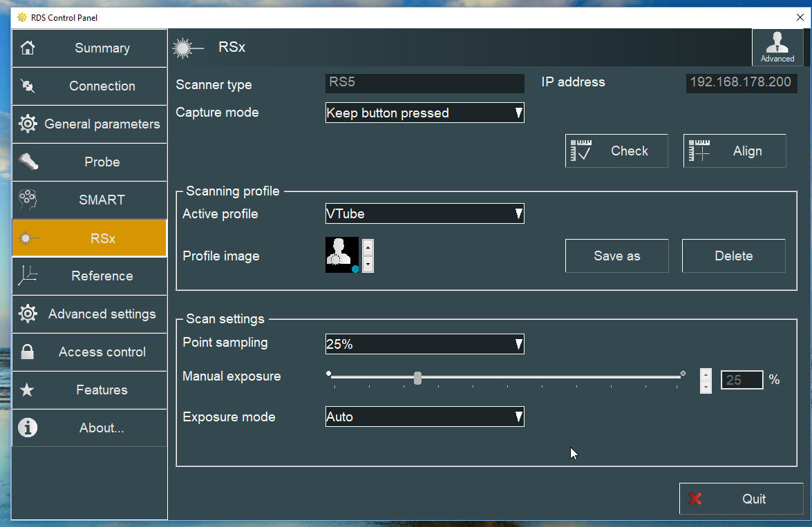Click the Reference axes icon
Viewport: 812px width, 527px height.
click(28, 276)
